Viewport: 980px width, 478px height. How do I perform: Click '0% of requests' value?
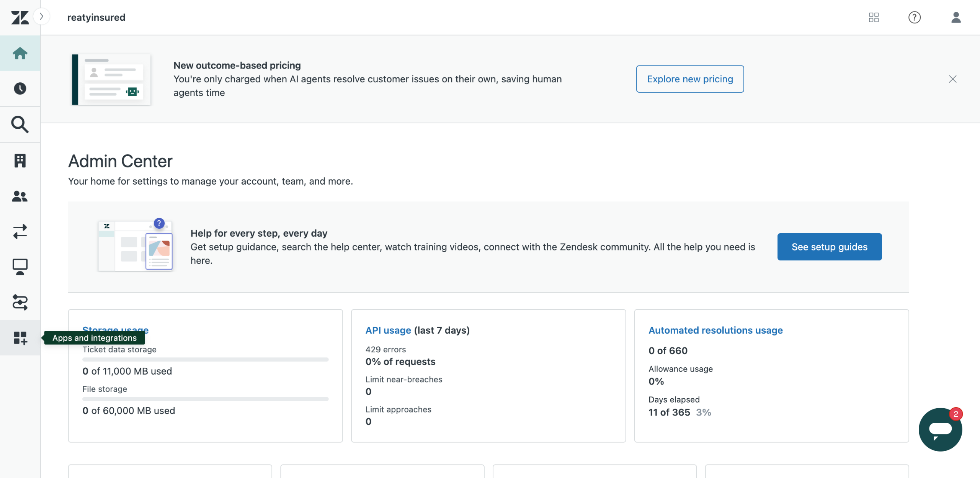pyautogui.click(x=400, y=362)
